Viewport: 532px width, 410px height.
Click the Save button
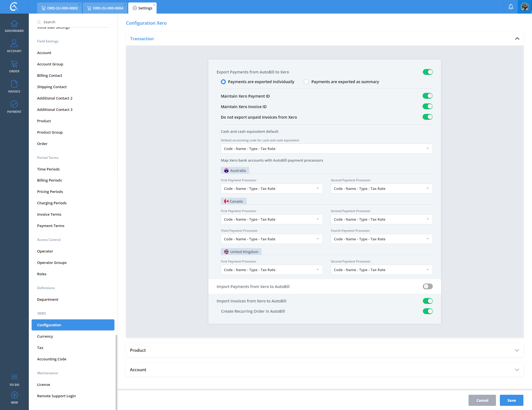[x=511, y=400]
